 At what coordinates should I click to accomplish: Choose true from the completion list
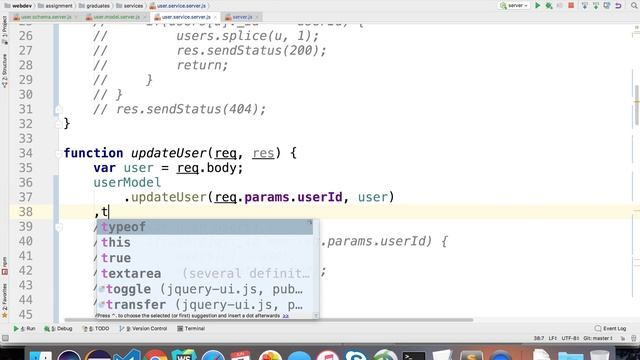click(204, 258)
